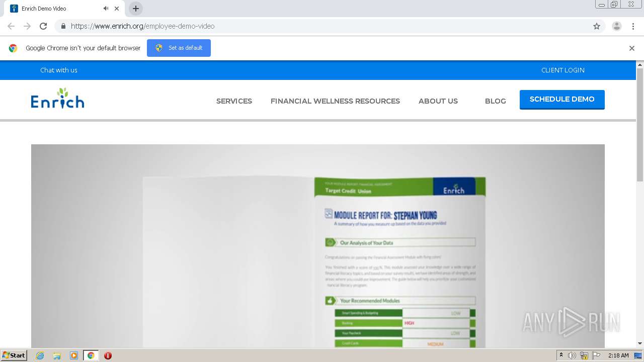Go to BLOG page
The image size is (644, 362).
tap(496, 101)
